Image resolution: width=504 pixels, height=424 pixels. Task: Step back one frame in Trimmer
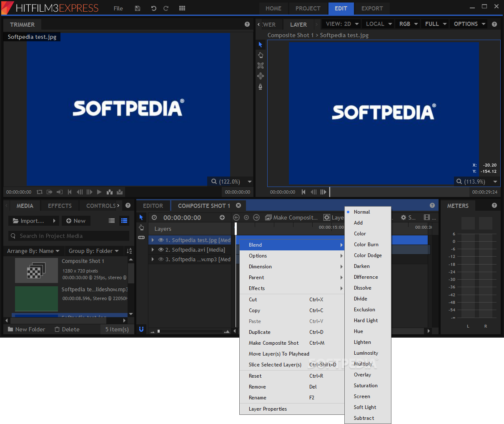tap(80, 192)
